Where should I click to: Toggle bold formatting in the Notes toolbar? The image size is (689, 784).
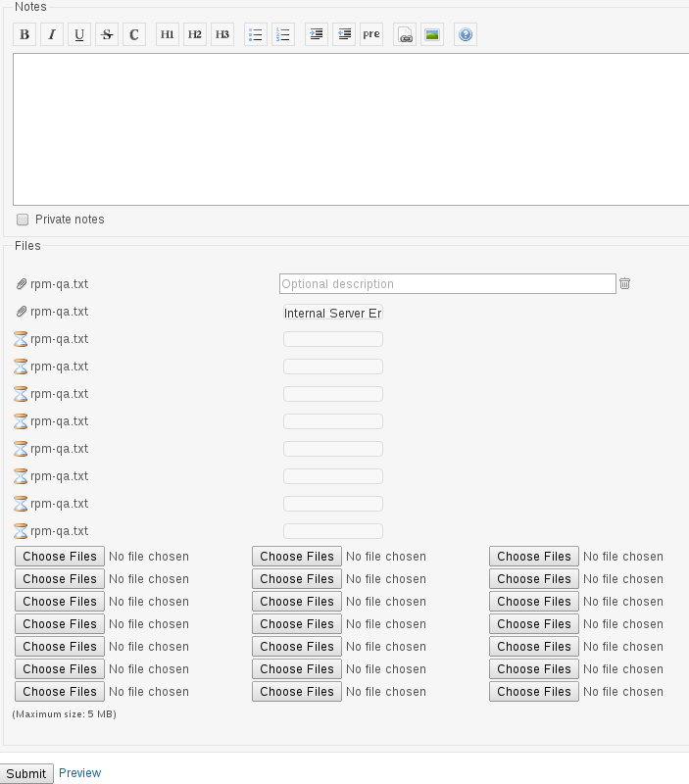pos(25,34)
